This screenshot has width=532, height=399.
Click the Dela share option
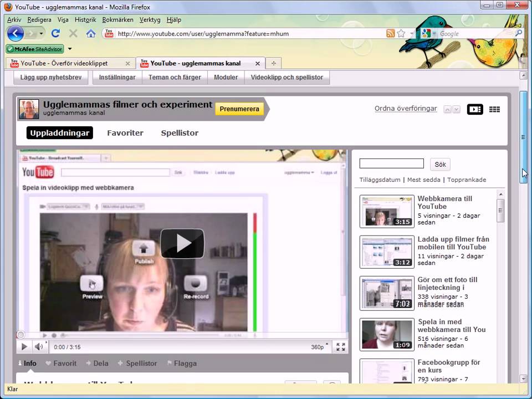point(97,364)
